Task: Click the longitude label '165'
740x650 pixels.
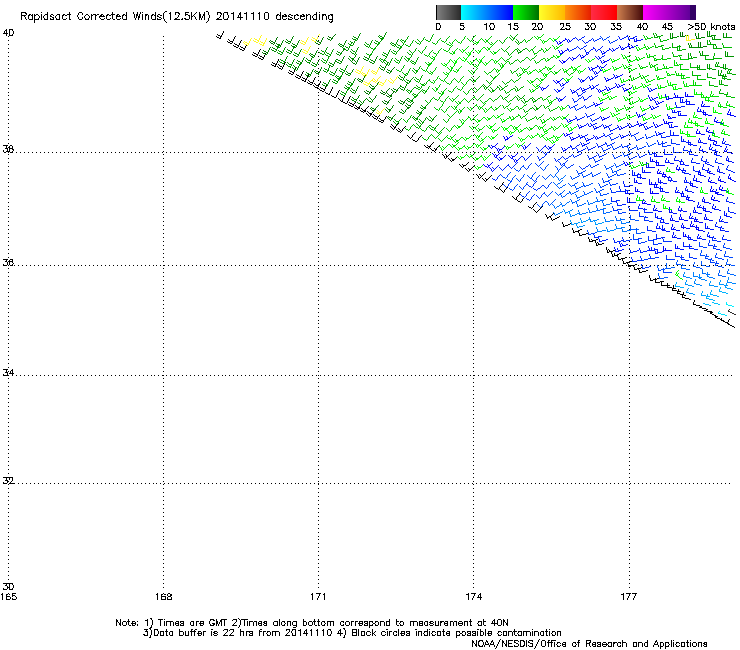Action: (8, 597)
